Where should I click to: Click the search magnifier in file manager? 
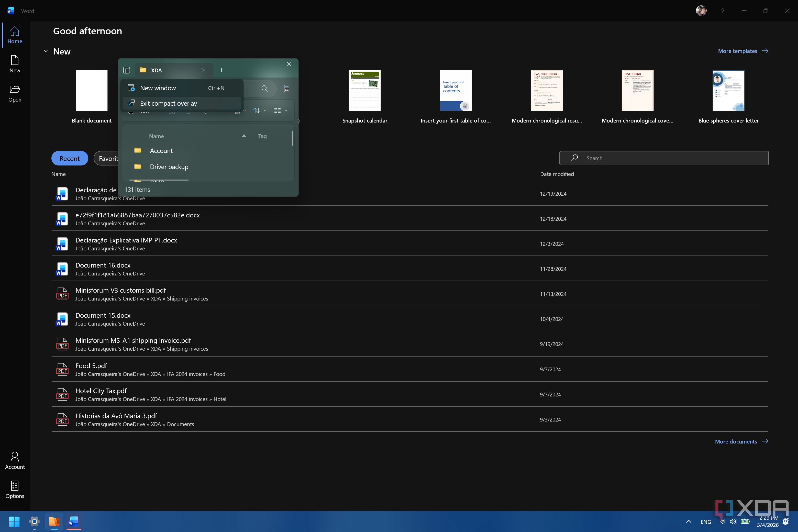click(x=264, y=88)
